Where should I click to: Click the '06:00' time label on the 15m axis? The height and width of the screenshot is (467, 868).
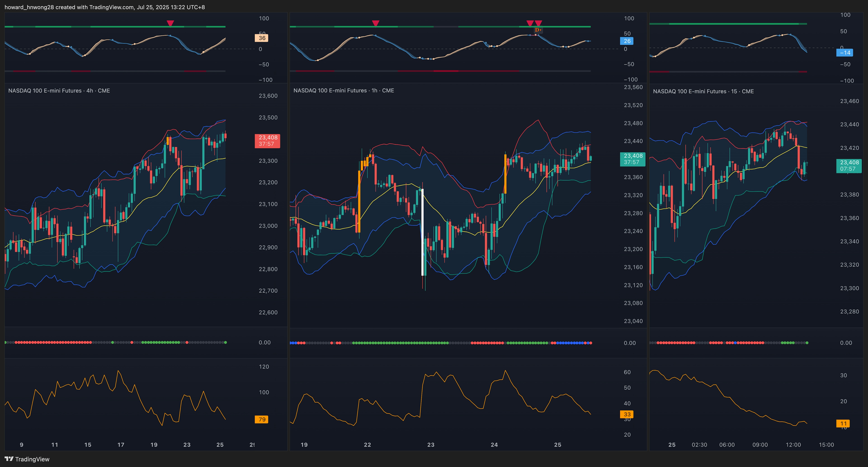click(727, 445)
